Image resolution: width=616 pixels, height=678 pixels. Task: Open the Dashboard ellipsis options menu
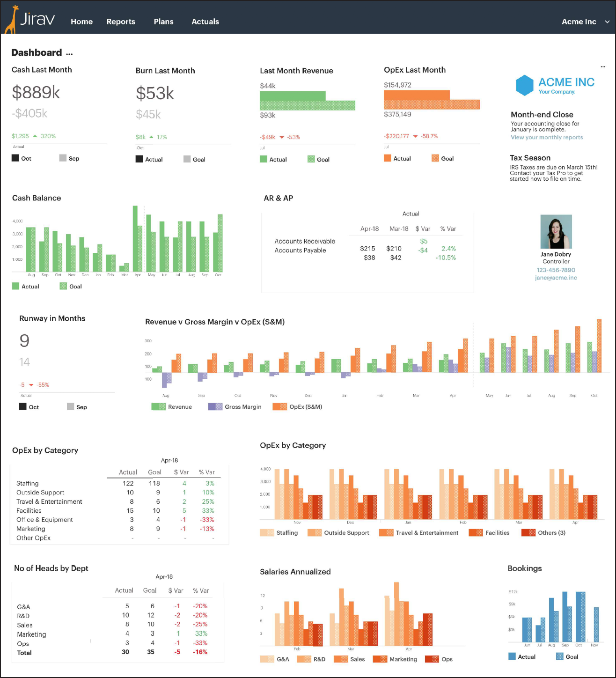click(69, 53)
